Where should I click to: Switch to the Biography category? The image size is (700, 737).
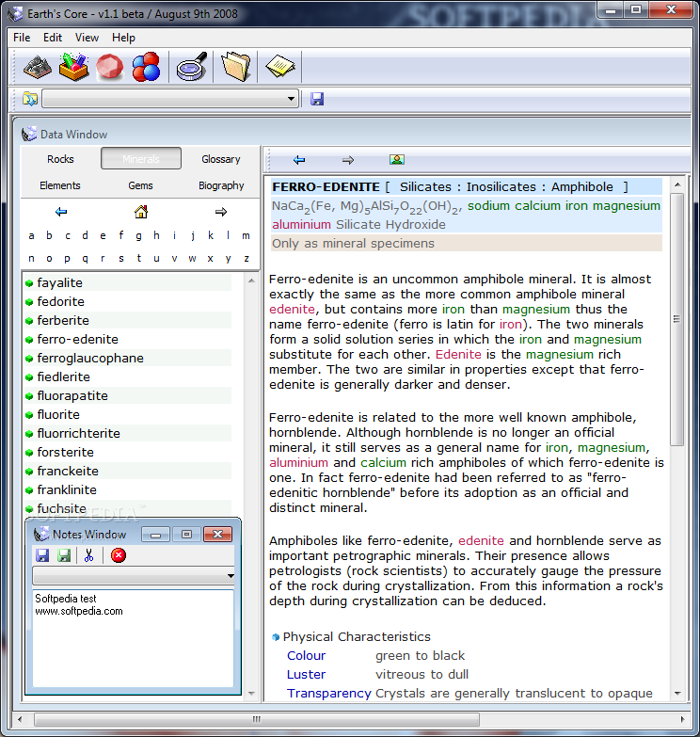(221, 185)
